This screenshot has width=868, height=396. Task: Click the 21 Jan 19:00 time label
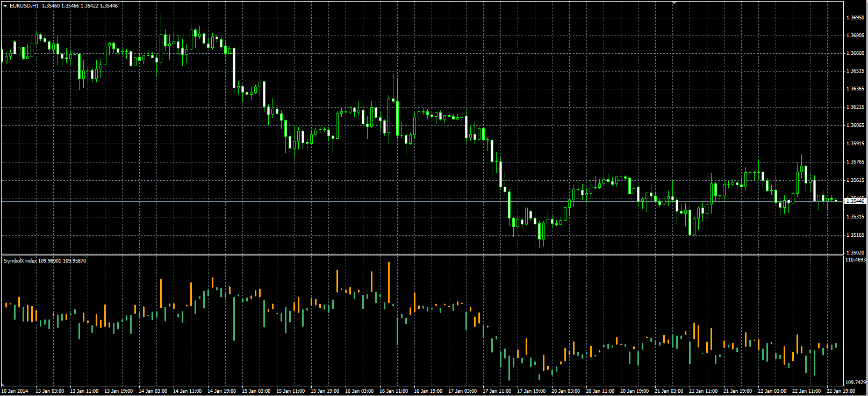point(737,391)
